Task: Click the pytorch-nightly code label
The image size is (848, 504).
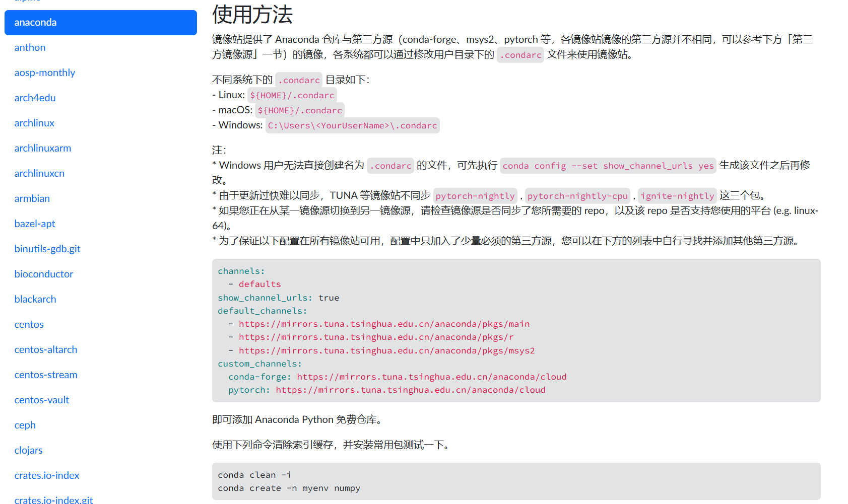Action: pyautogui.click(x=475, y=196)
